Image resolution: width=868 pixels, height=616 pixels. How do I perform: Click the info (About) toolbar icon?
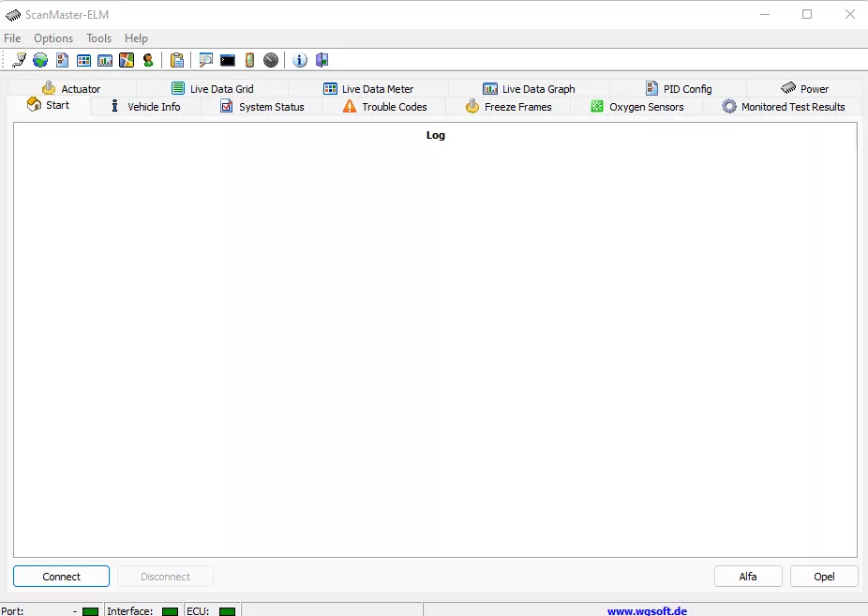(299, 59)
